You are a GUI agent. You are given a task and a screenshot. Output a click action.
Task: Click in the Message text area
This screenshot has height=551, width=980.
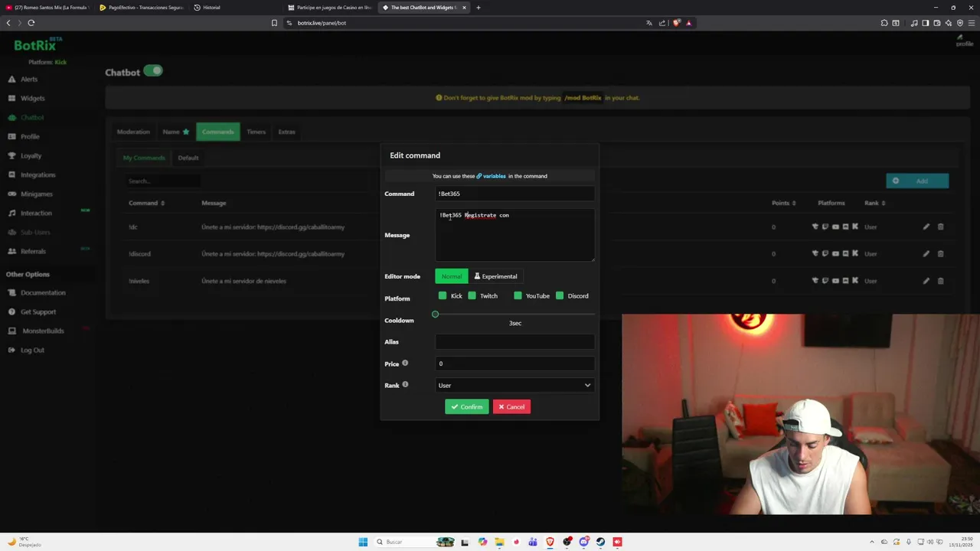click(x=514, y=235)
